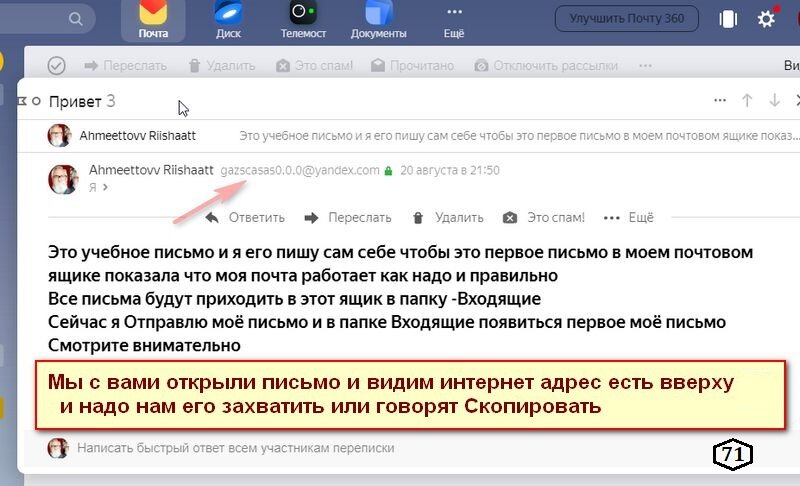Open top toolbar three-dots overflow menu
Screen dimensions: 800x486
[645, 66]
